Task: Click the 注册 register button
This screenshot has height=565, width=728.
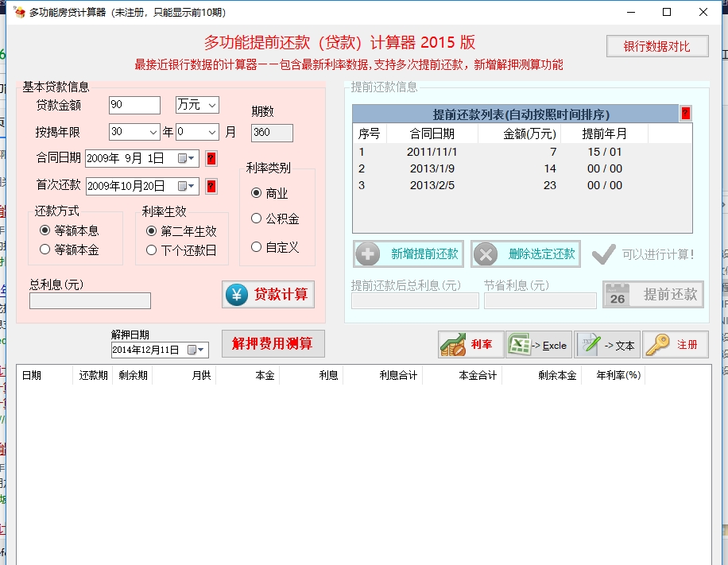Action: (x=676, y=344)
